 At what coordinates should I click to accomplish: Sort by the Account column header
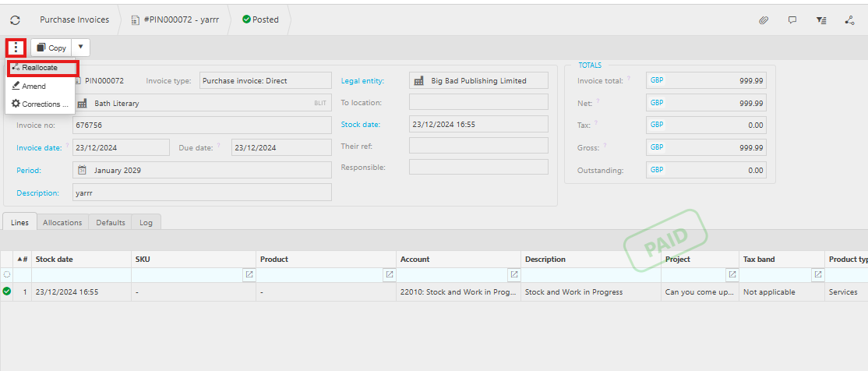click(458, 259)
